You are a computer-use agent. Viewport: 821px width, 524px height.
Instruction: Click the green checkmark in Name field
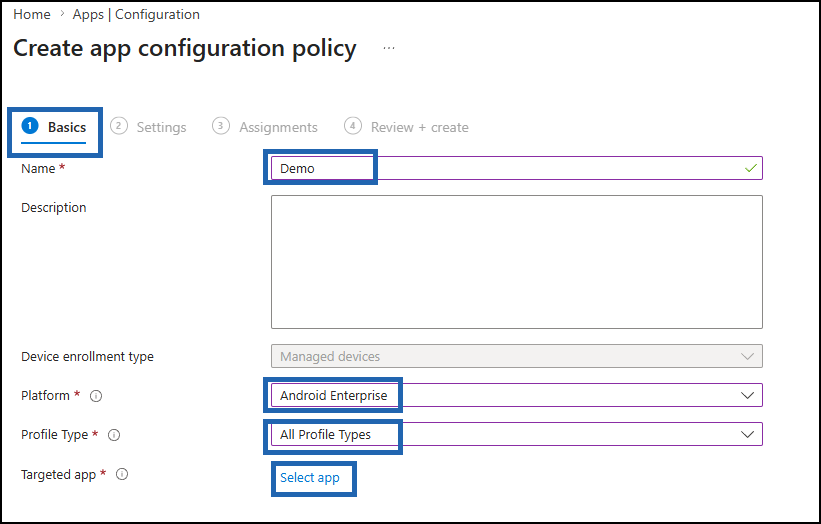point(750,168)
